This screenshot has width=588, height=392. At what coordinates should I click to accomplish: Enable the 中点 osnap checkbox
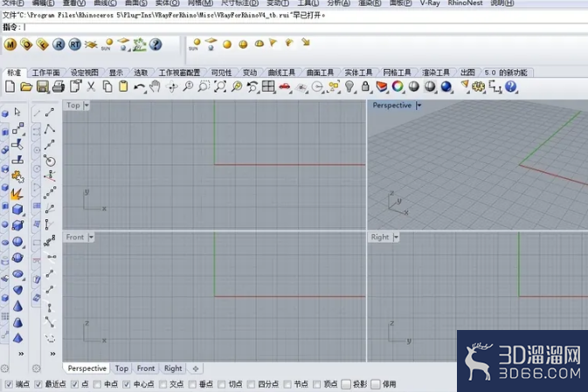click(97, 384)
